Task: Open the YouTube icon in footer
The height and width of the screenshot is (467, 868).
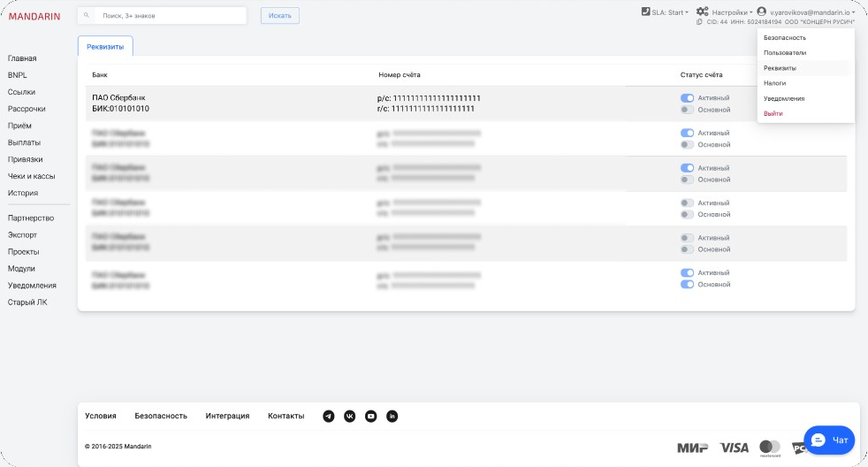Action: coord(371,416)
